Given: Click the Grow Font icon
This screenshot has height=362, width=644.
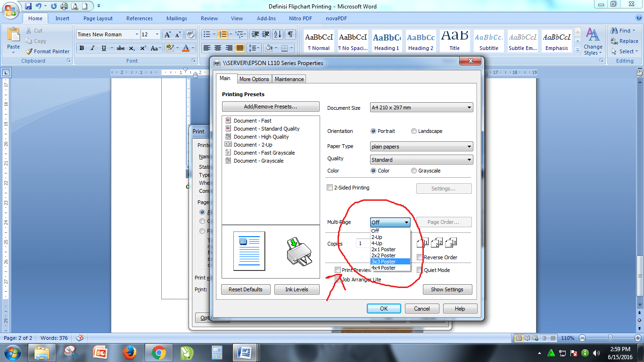Looking at the screenshot, I should [167, 34].
